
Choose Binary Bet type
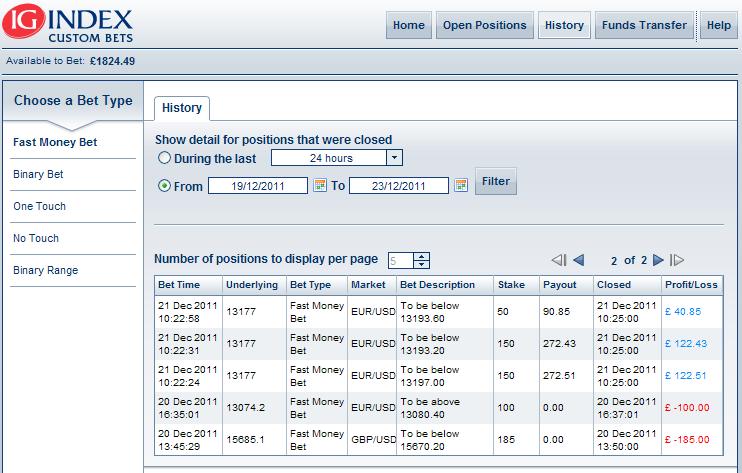click(x=38, y=174)
